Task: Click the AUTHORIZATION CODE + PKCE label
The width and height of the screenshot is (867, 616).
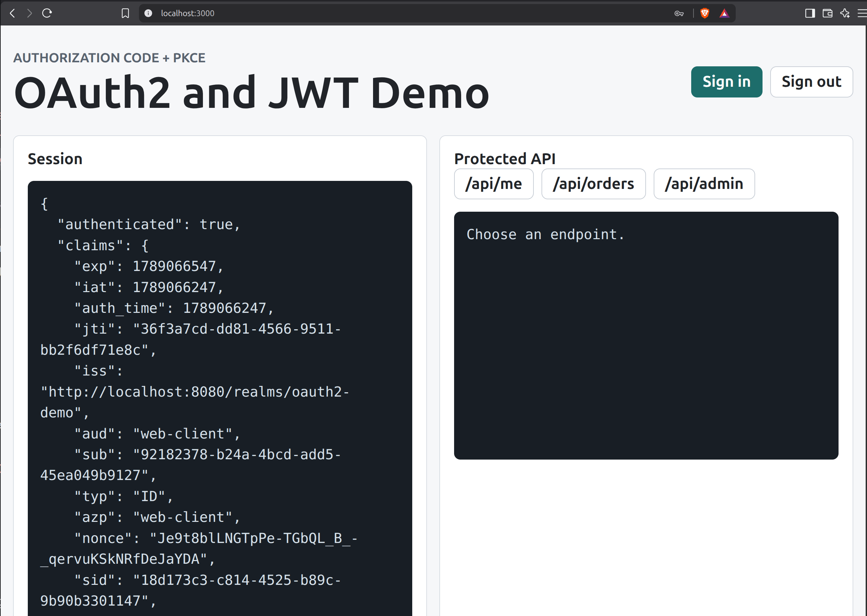Action: pos(110,58)
